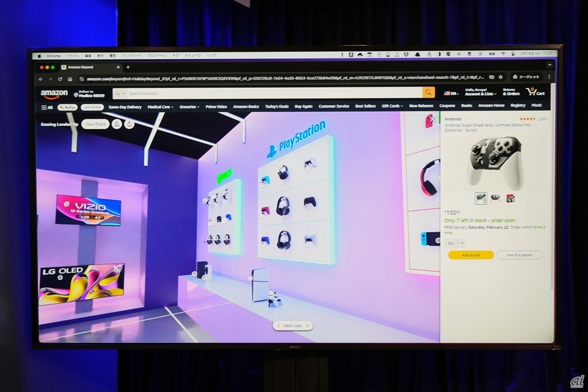The height and width of the screenshot is (392, 588).
Task: Click the Dropbox icon in menu bar
Action: point(406,54)
